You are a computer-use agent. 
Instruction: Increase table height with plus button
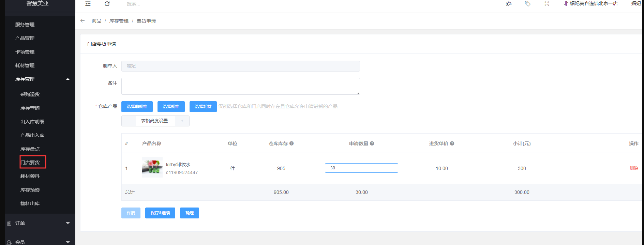(x=182, y=121)
